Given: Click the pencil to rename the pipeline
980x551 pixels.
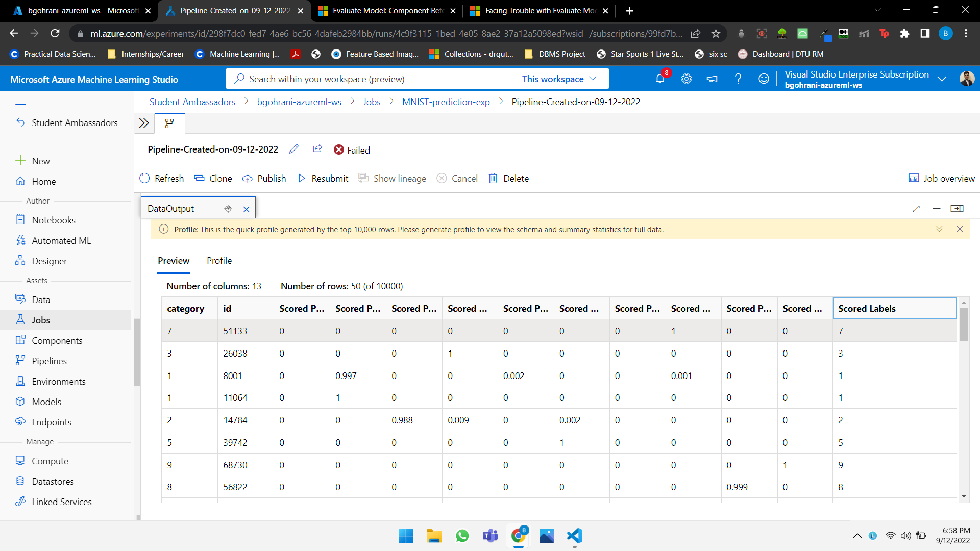Looking at the screenshot, I should (x=293, y=149).
